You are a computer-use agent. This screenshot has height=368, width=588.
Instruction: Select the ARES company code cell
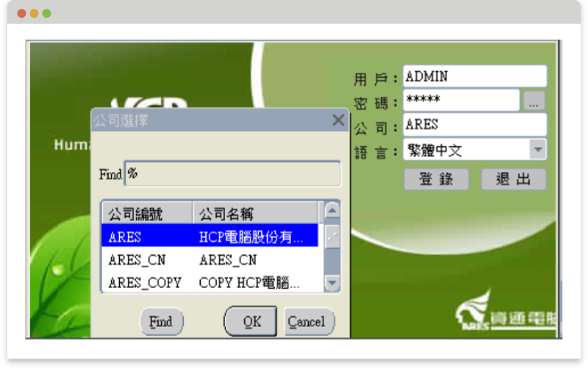click(x=147, y=236)
